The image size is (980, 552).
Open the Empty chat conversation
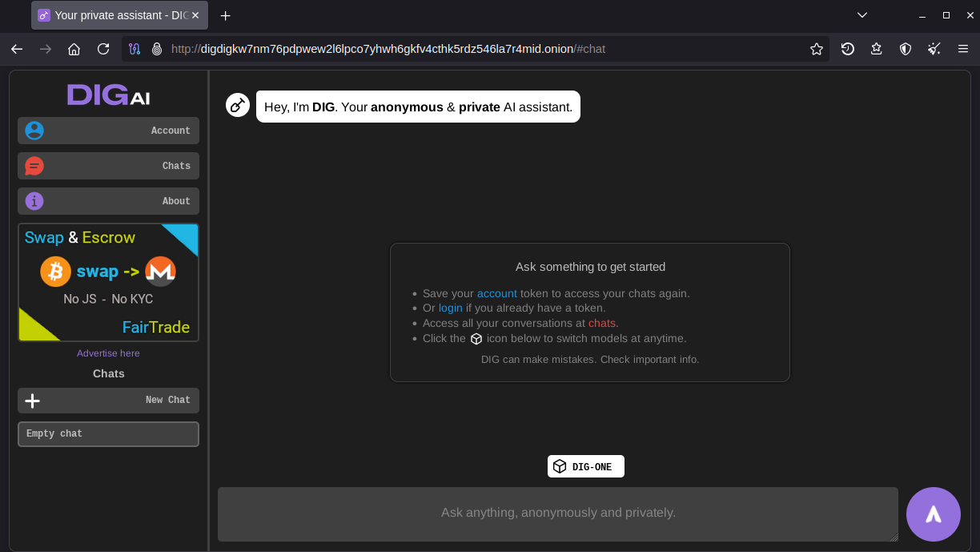108,433
